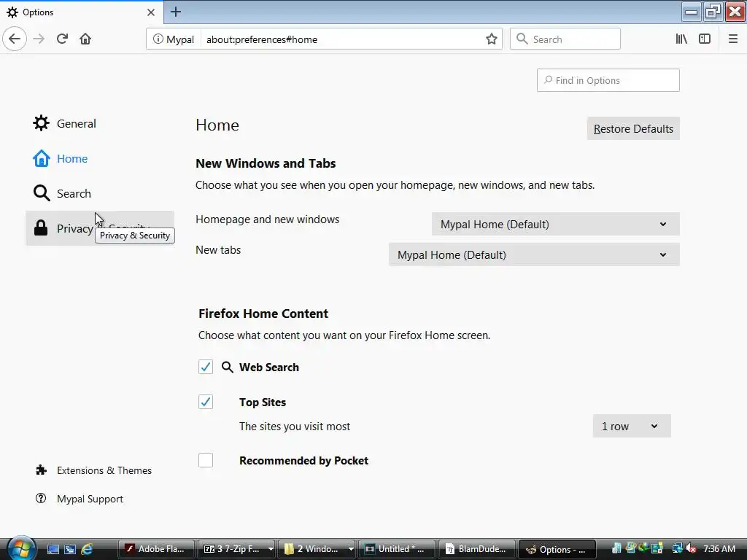Click Show Desktop quick launch icon

point(53,549)
